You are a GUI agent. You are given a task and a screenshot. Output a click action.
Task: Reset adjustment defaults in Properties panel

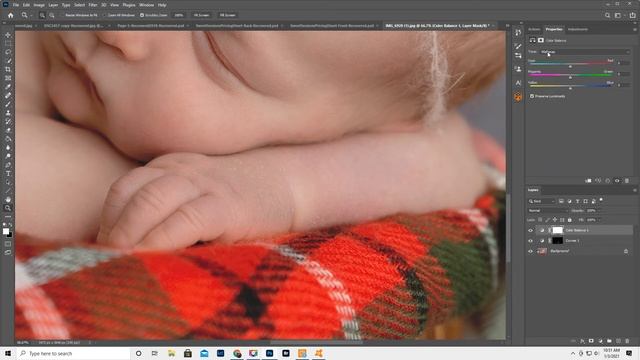[x=607, y=180]
